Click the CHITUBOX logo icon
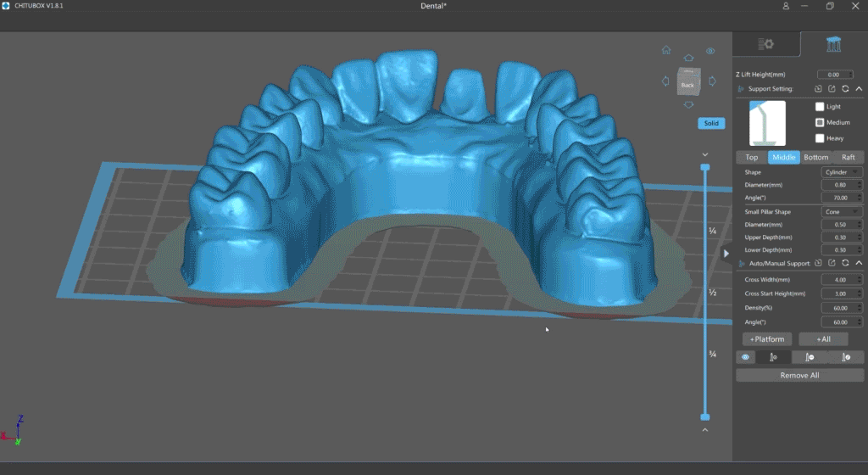Screen dimensions: 868x475 pos(6,6)
